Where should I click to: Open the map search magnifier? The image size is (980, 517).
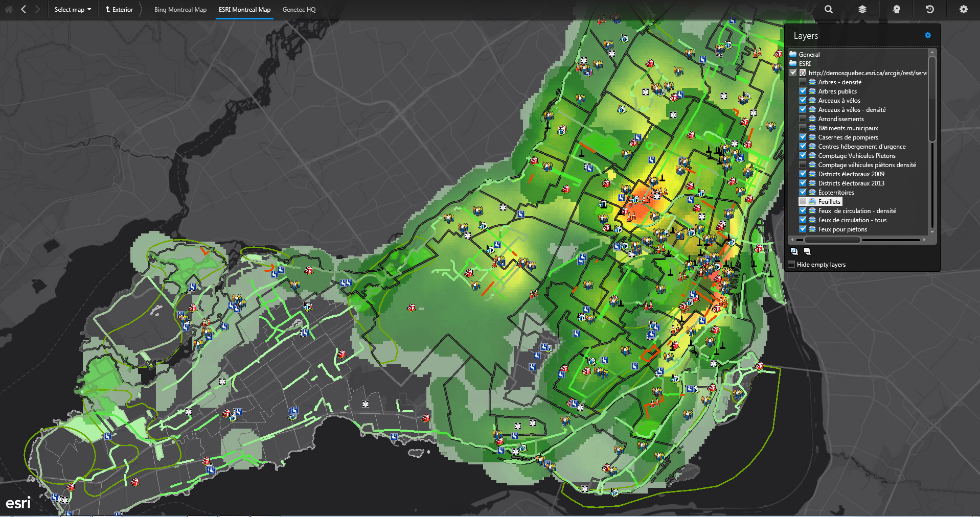tap(829, 9)
